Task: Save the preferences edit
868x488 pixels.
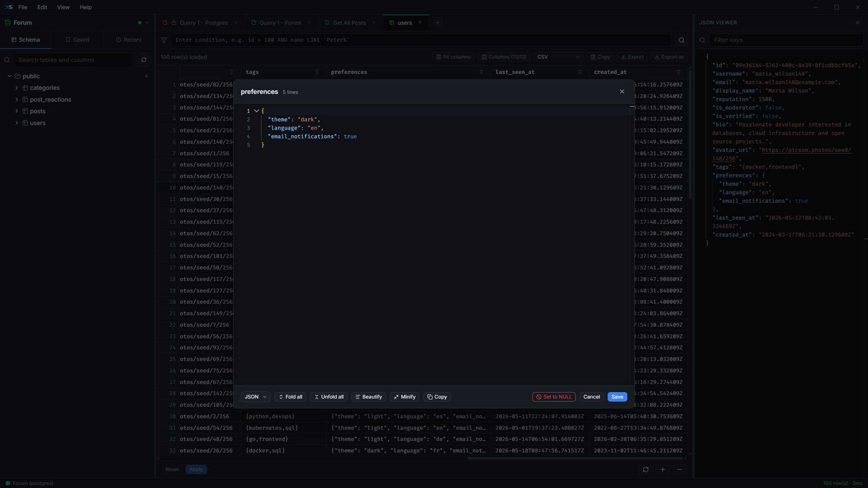Action: tap(617, 397)
